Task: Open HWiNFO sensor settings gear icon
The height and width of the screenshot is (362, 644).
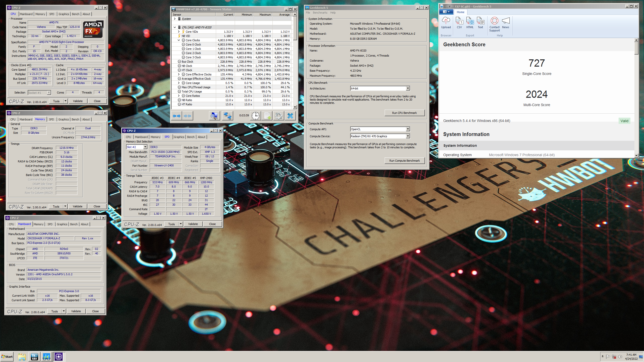Action: [278, 116]
